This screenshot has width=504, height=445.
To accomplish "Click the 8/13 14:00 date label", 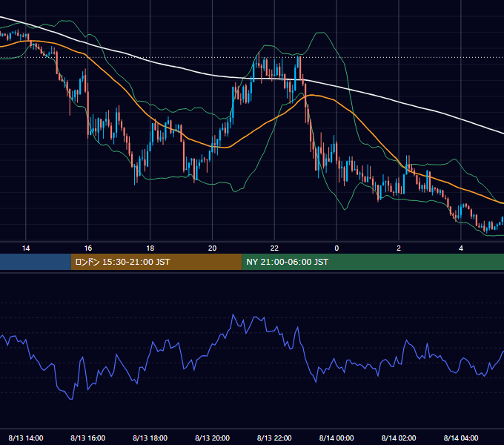I will tap(26, 438).
